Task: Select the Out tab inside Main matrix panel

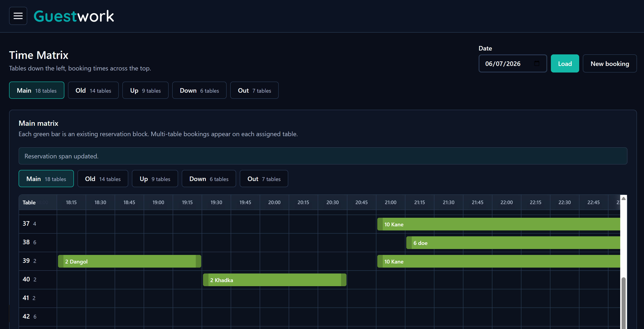Action: click(x=264, y=179)
